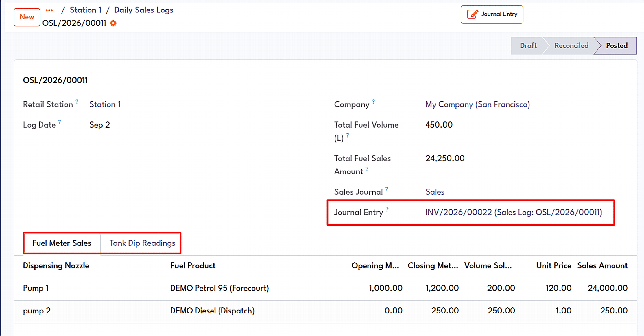Open the Journal Entry smart button
The height and width of the screenshot is (336, 644).
[492, 14]
